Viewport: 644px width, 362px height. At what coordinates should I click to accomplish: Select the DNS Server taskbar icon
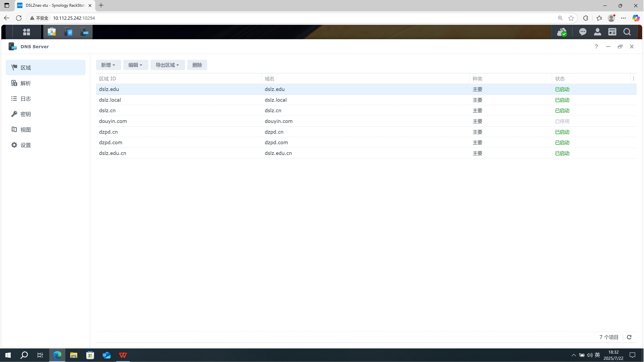[x=84, y=32]
